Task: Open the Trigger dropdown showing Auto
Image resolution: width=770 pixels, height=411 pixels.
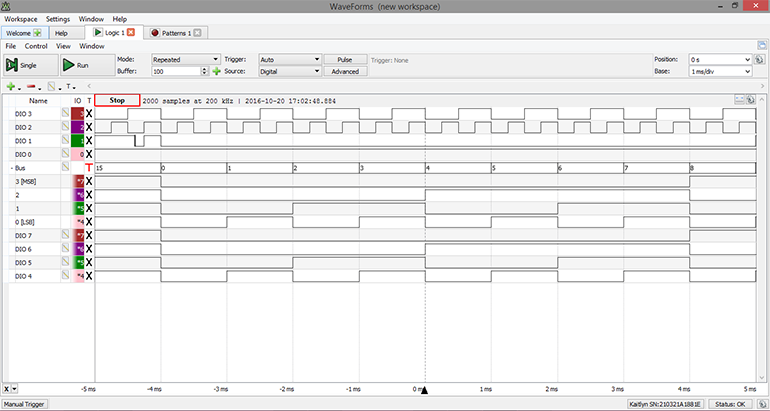Action: pyautogui.click(x=290, y=59)
